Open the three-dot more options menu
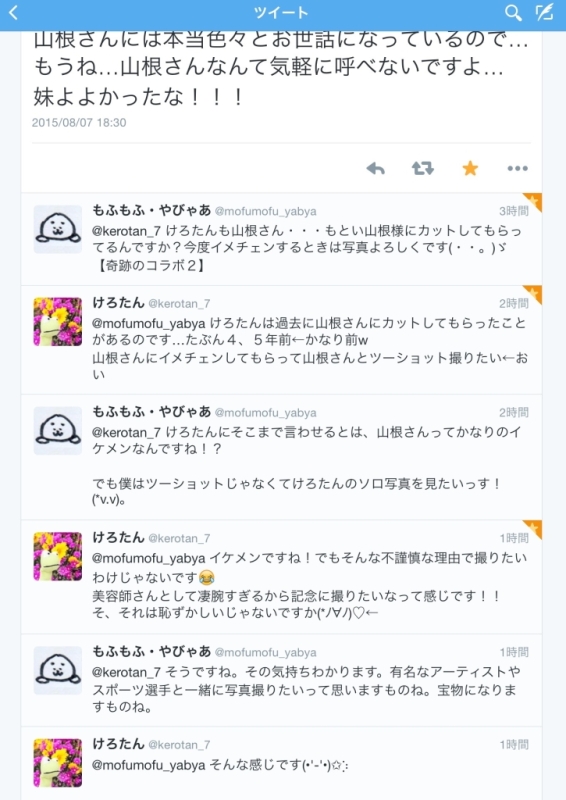Image resolution: width=566 pixels, height=800 pixels. pyautogui.click(x=518, y=168)
